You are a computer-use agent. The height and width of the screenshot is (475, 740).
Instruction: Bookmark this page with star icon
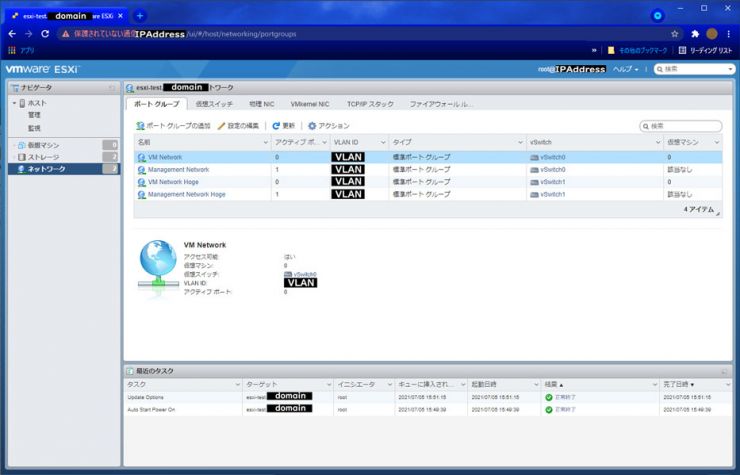click(x=674, y=34)
